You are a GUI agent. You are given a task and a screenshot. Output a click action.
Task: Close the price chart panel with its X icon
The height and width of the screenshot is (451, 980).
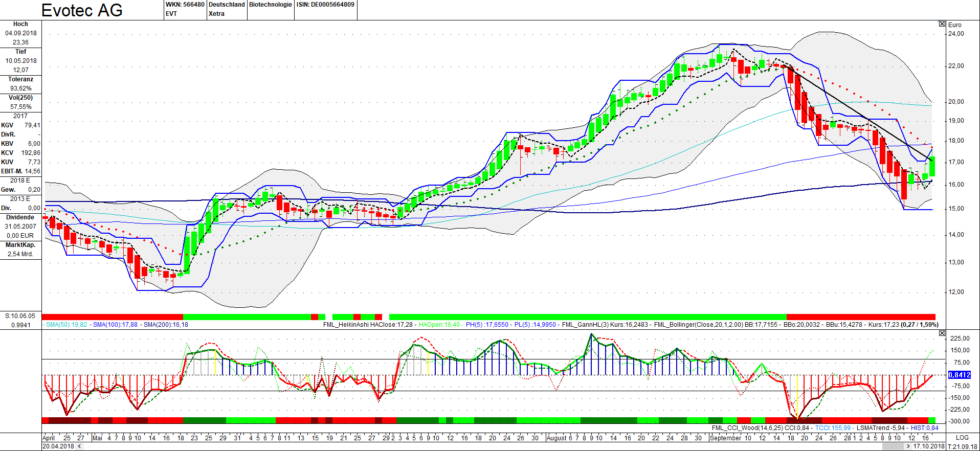tap(942, 24)
